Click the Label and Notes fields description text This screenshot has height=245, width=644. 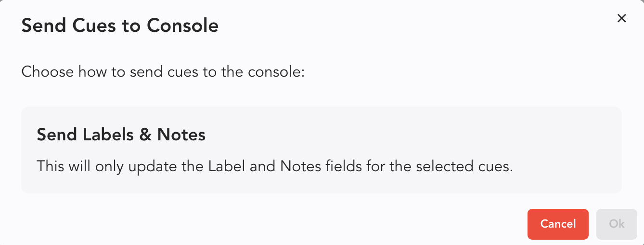[x=275, y=166]
